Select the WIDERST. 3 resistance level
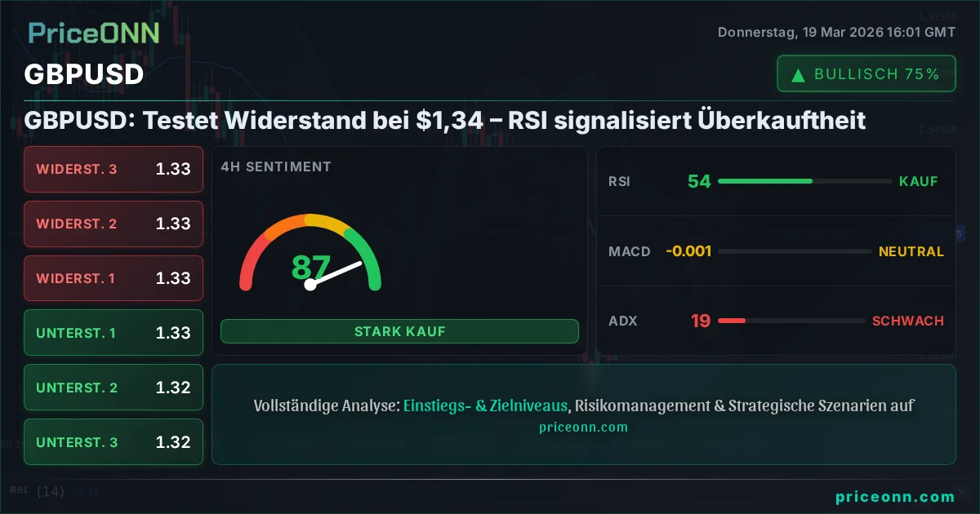Viewport: 980px width, 514px height. click(114, 169)
